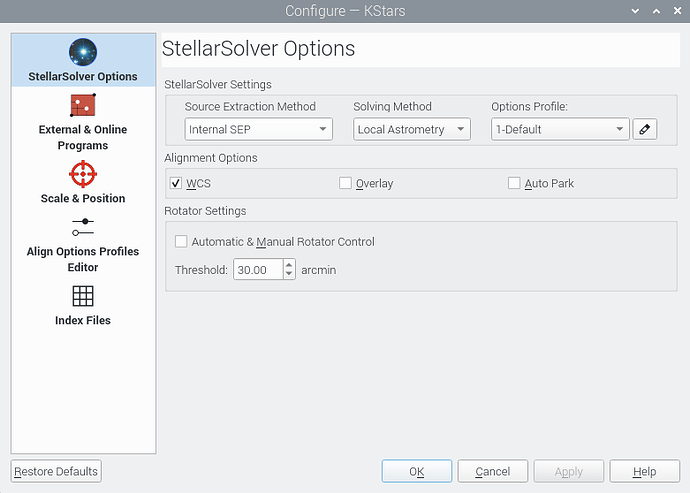Open the Align Options Profiles Editor page label

[x=83, y=259]
